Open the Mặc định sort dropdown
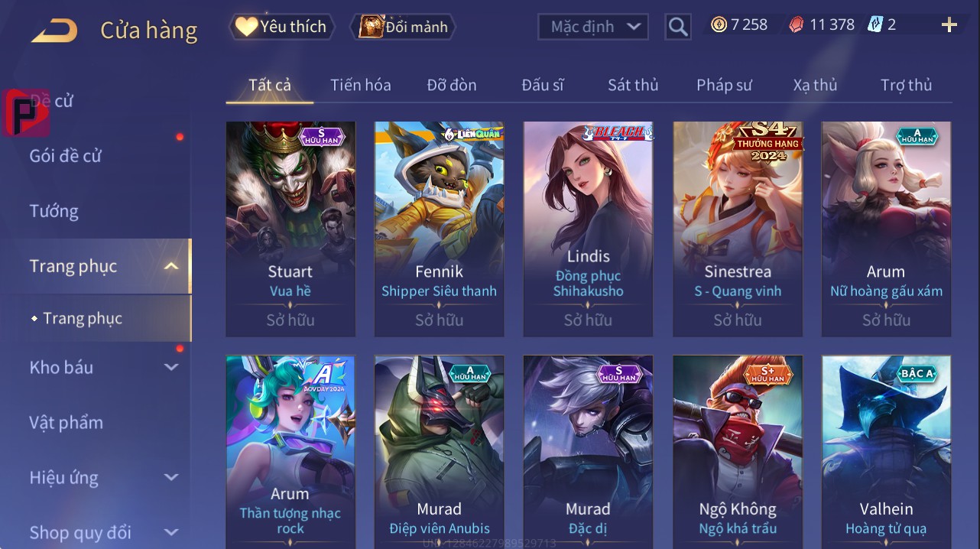The width and height of the screenshot is (980, 549). (x=593, y=27)
